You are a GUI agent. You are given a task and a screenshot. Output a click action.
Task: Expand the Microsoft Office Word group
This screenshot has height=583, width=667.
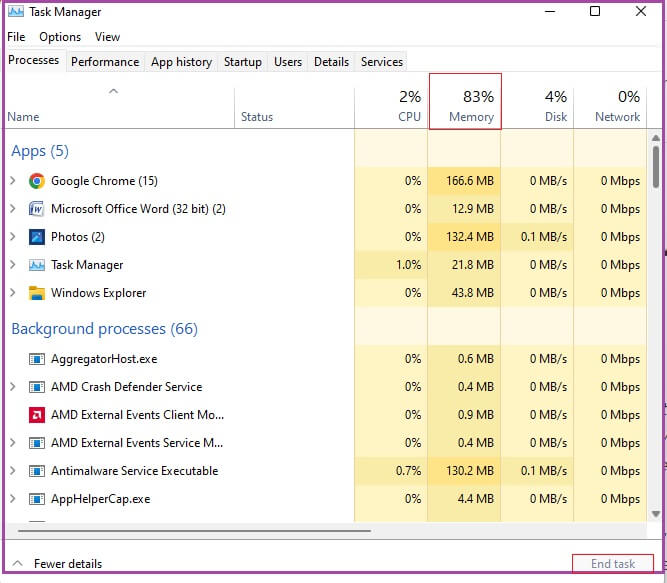pyautogui.click(x=13, y=209)
